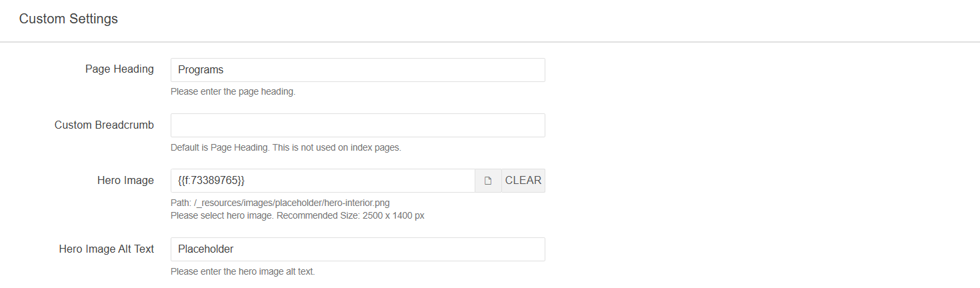Click the "Hero Image" field label
Viewport: 980px width, 288px height.
[125, 181]
